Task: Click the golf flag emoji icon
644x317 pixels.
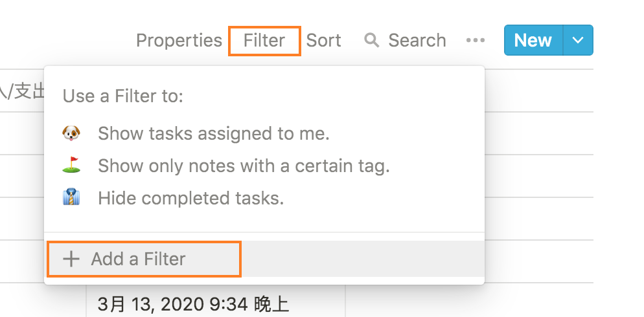Action: [x=71, y=165]
